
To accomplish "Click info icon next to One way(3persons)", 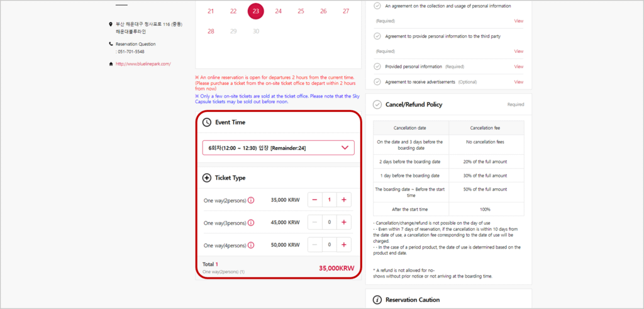I will [252, 223].
